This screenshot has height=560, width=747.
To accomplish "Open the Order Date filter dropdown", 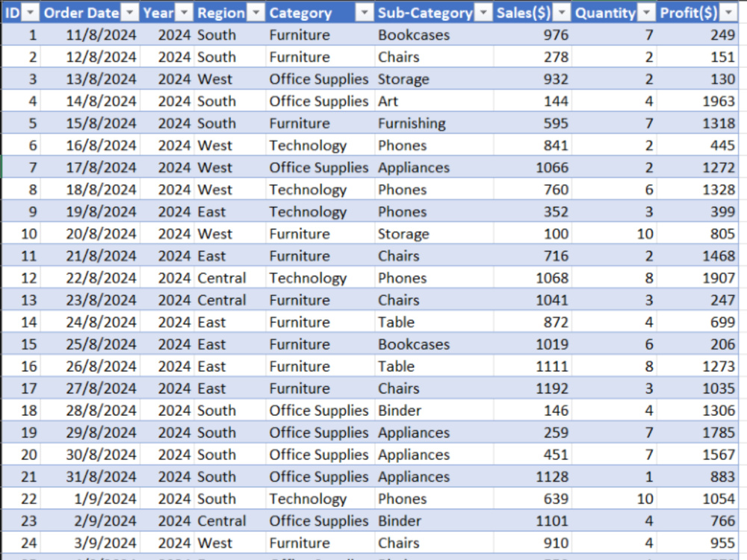I will (x=129, y=13).
